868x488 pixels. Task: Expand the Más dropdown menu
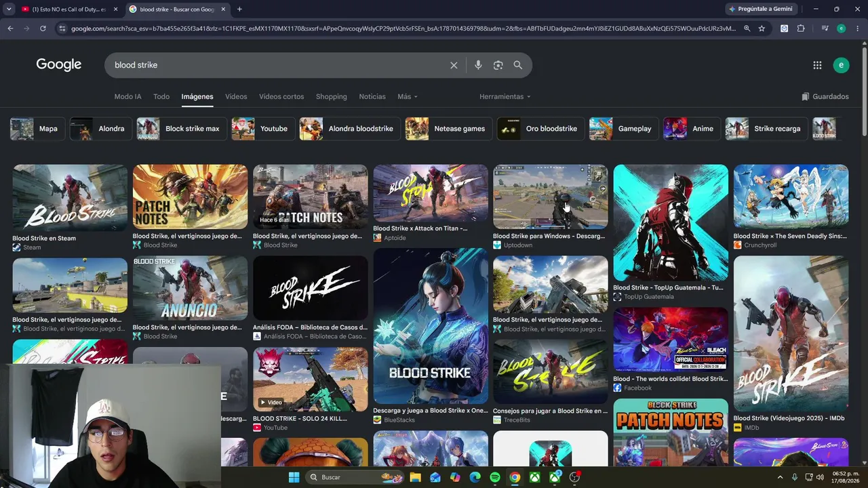(x=408, y=96)
